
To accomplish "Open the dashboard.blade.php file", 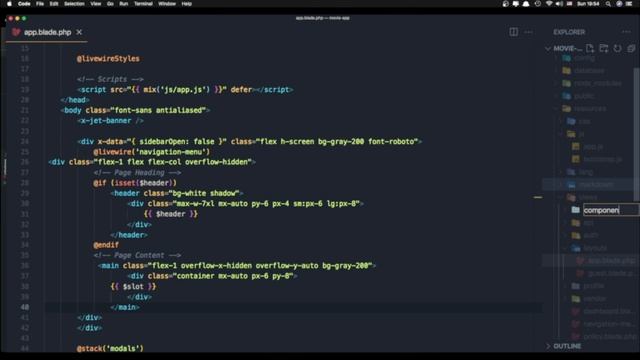I will [604, 311].
